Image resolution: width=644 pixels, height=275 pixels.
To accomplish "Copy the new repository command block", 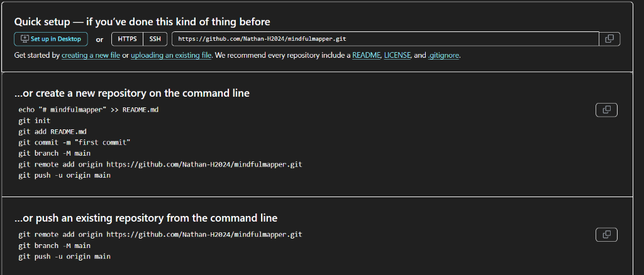I will point(606,110).
